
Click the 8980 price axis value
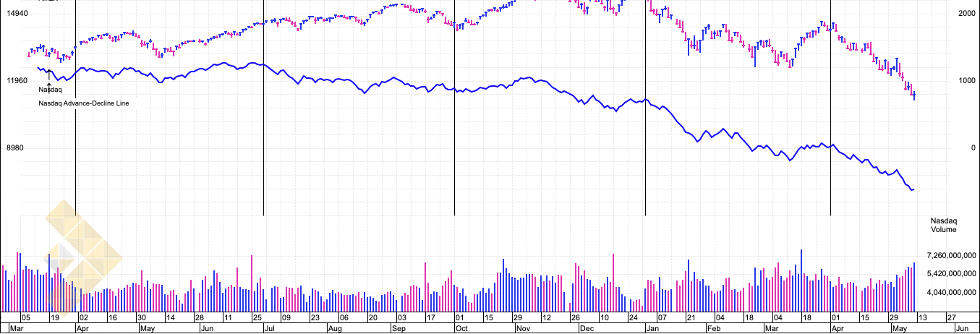click(x=16, y=148)
